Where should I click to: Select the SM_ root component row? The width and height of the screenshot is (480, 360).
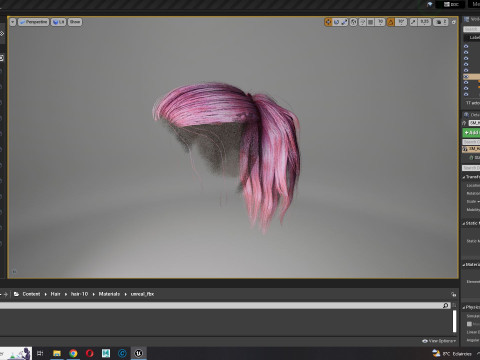[471, 149]
